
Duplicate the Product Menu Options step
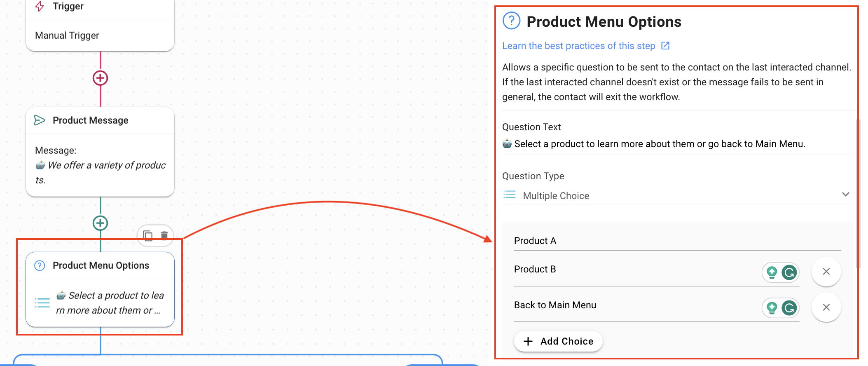coord(147,236)
